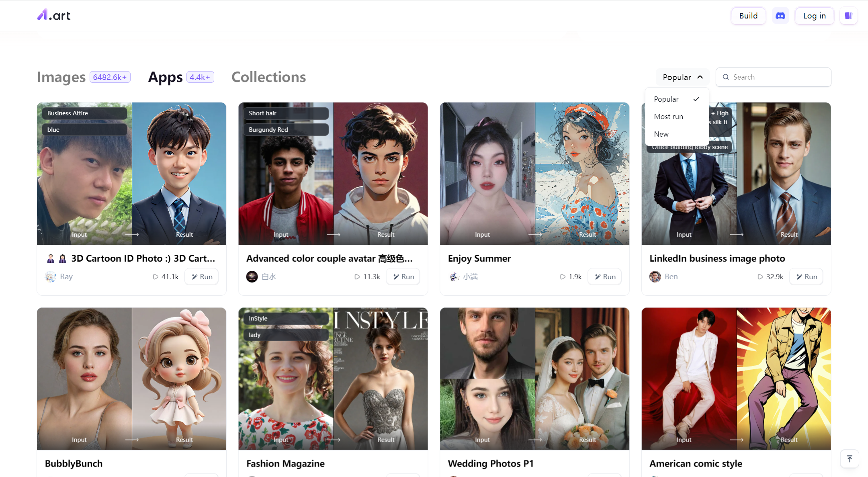Click the Log in button
Image resolution: width=868 pixels, height=477 pixels.
[815, 16]
